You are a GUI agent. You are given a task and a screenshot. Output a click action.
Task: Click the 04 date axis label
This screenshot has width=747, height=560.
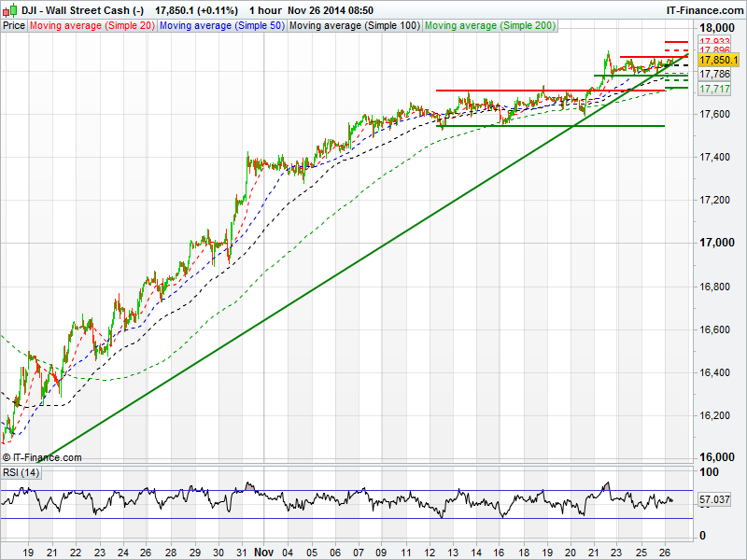tap(288, 553)
